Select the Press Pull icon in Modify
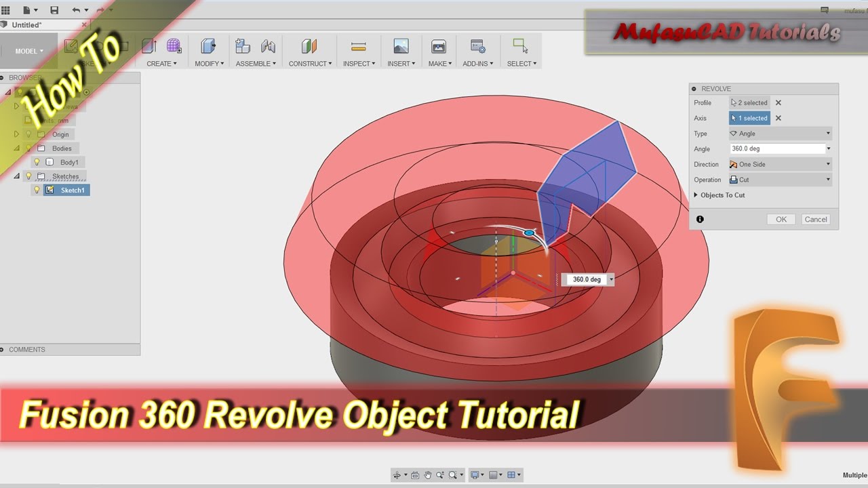The width and height of the screenshot is (868, 488). click(x=208, y=46)
